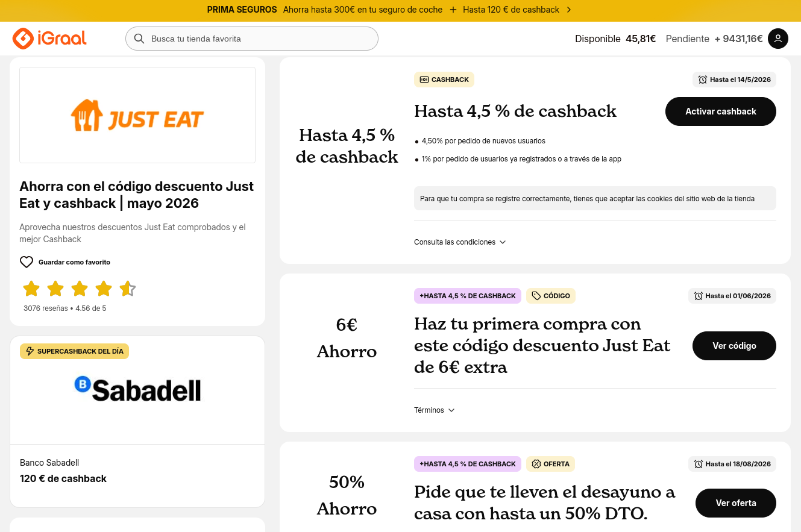The image size is (801, 532).
Task: Click +HASTA 4,5 % DE CASHBACK tag on code offer
Action: point(468,296)
